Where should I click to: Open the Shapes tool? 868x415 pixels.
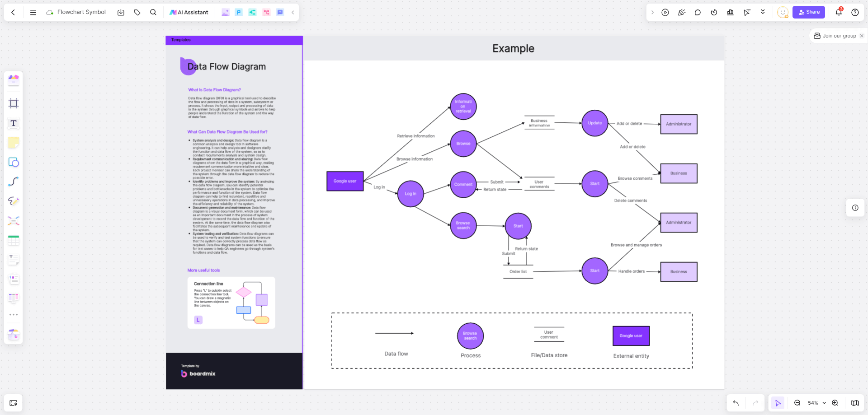[14, 162]
